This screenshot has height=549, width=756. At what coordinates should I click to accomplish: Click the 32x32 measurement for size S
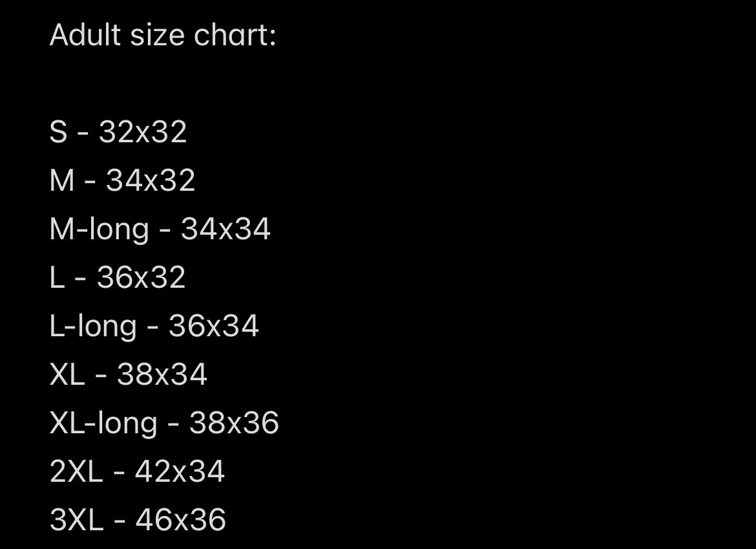coord(143,132)
